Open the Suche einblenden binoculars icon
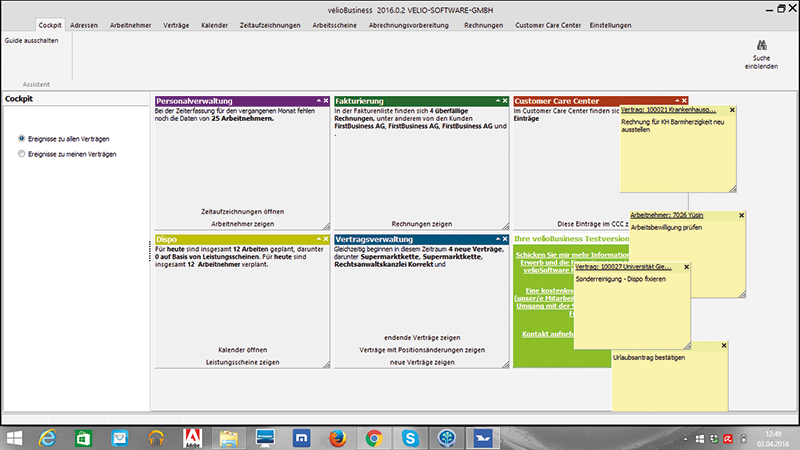The width and height of the screenshot is (800, 450). click(761, 46)
